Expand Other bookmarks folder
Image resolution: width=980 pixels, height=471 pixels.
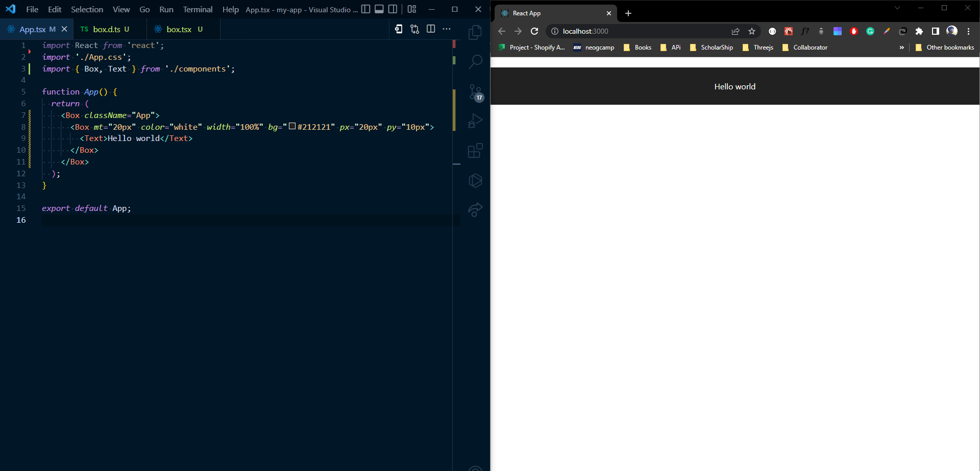click(x=945, y=48)
